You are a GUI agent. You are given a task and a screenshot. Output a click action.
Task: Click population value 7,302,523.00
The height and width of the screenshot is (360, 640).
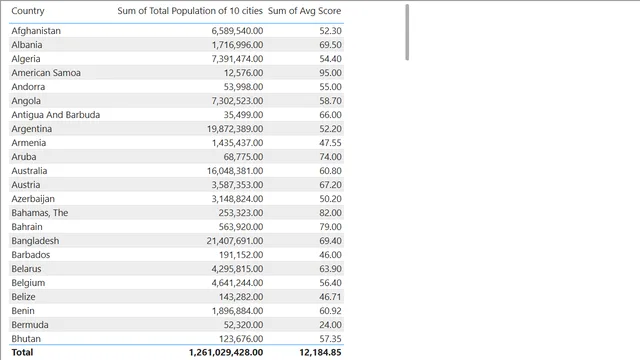(237, 101)
